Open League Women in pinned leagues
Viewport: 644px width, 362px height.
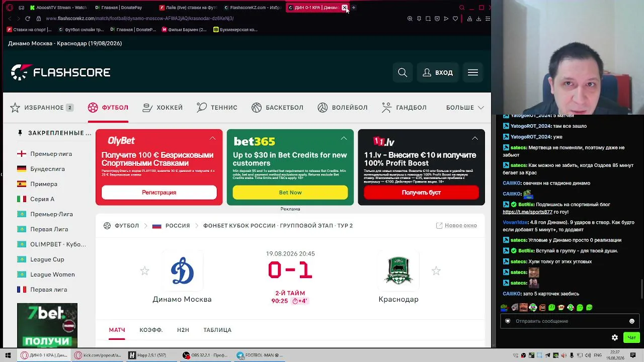point(52,275)
